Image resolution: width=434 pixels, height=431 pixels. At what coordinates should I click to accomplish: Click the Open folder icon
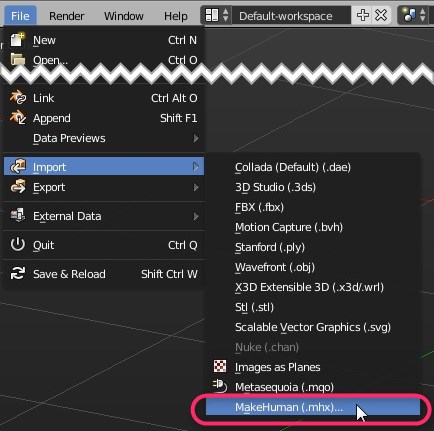[x=18, y=59]
